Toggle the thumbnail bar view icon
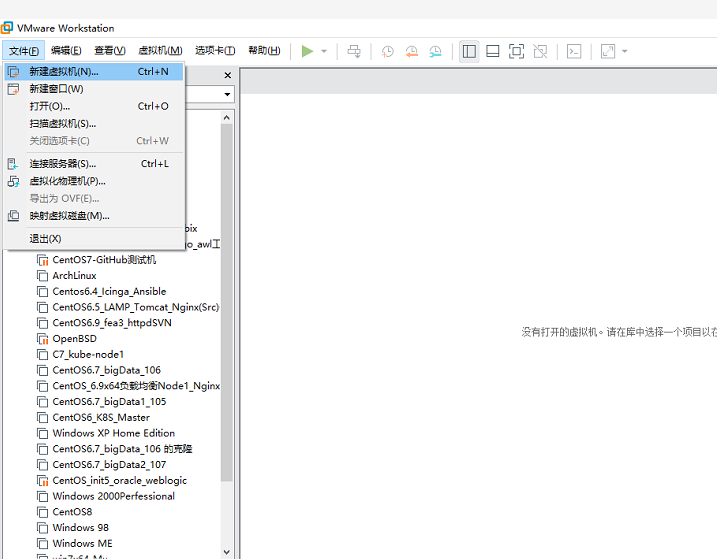The height and width of the screenshot is (559, 717). [x=492, y=51]
